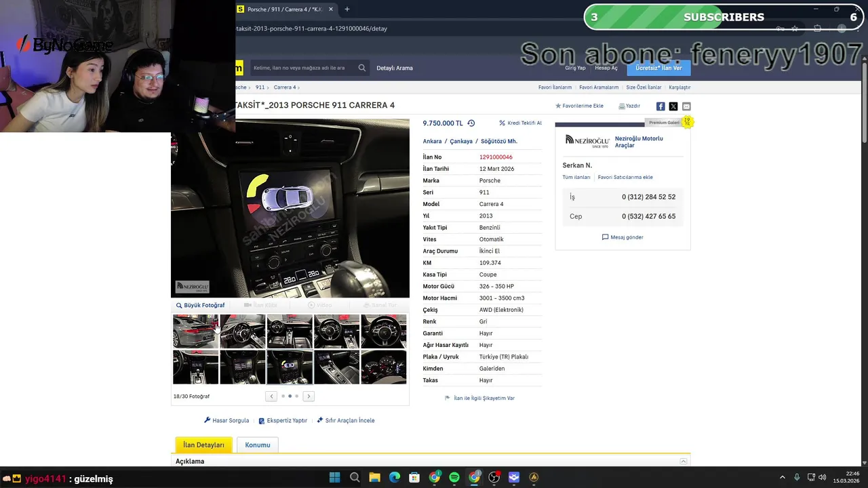The width and height of the screenshot is (868, 488).
Task: Share the listing on Facebook
Action: (660, 106)
